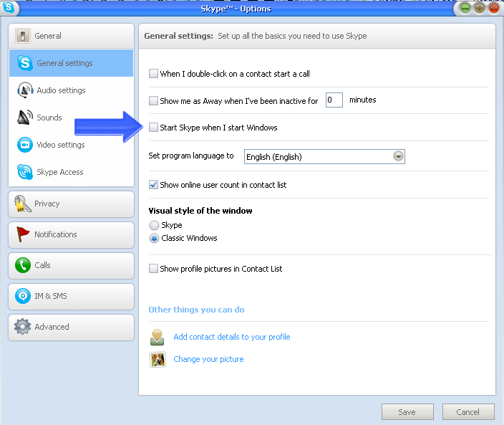Click Add contact details to your profile link

click(232, 337)
